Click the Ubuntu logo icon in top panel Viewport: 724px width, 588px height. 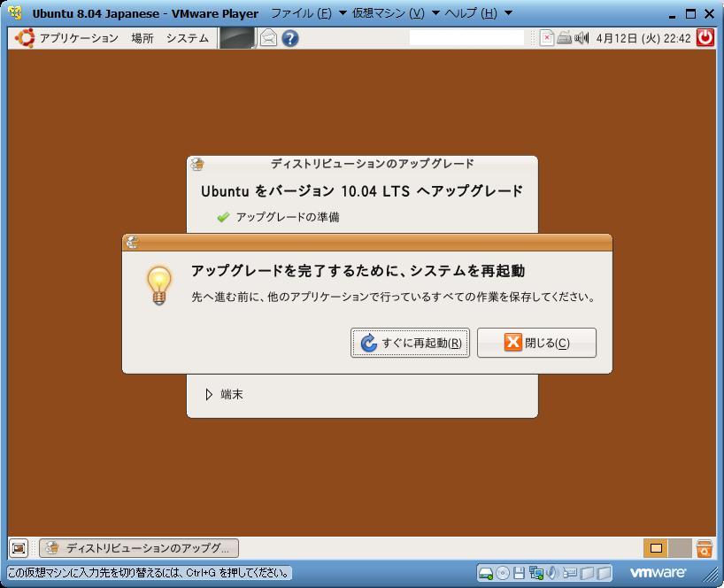coord(25,38)
